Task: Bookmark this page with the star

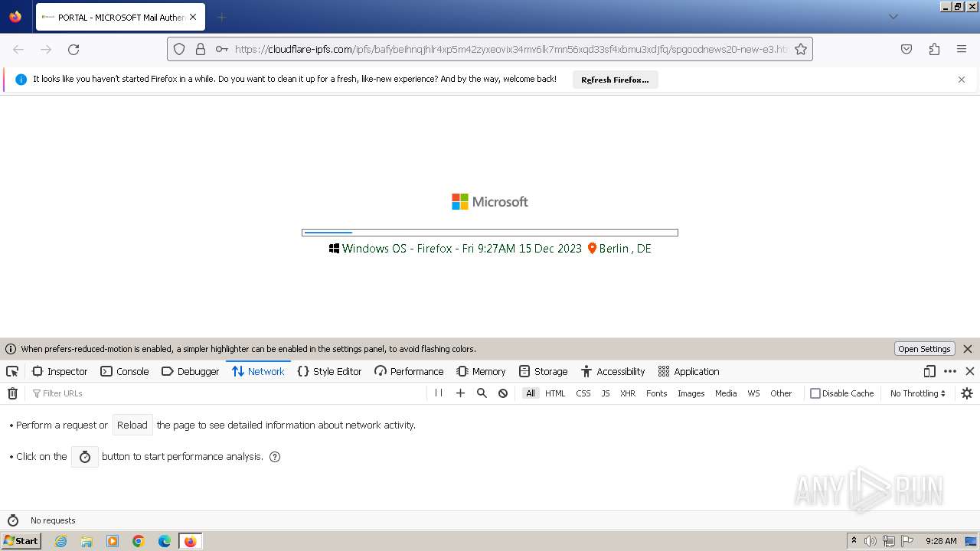Action: click(x=801, y=49)
